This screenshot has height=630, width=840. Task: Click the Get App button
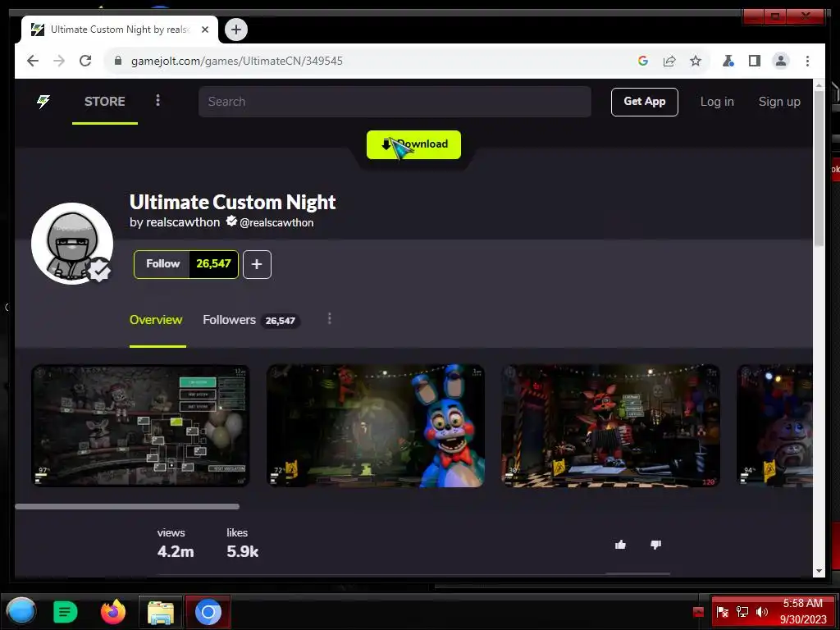645,102
